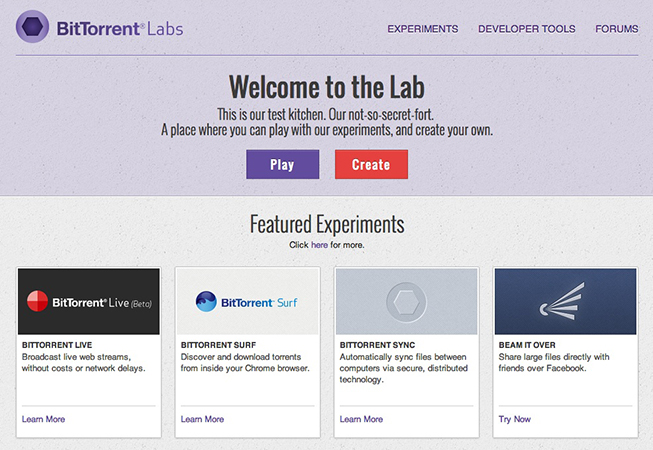Open the Experiments navigation item
This screenshot has width=653, height=450.
pyautogui.click(x=423, y=29)
